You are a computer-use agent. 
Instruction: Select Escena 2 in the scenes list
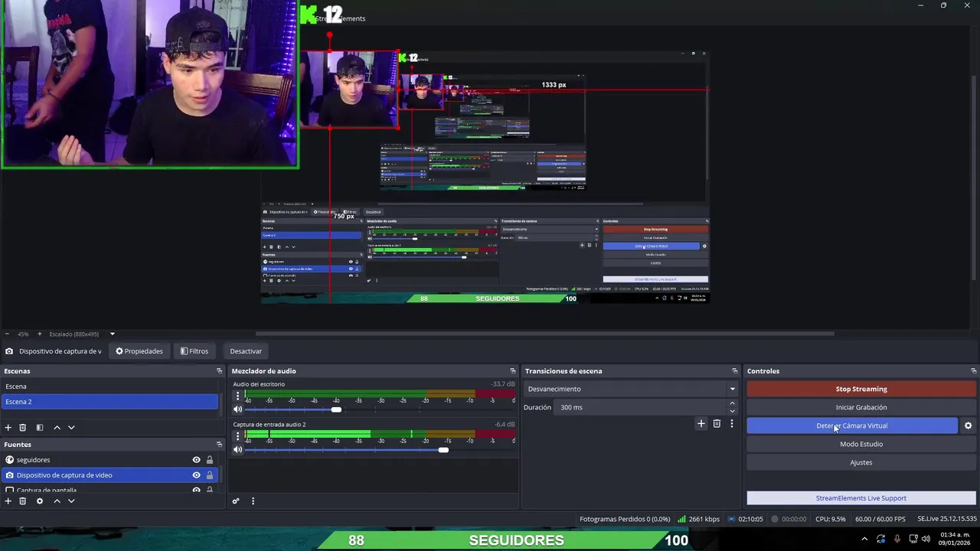[x=110, y=402]
